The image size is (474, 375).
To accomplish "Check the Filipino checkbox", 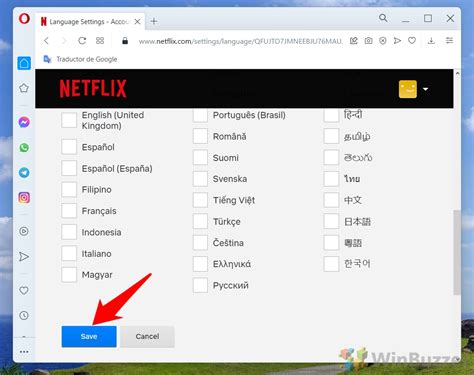I will (69, 190).
